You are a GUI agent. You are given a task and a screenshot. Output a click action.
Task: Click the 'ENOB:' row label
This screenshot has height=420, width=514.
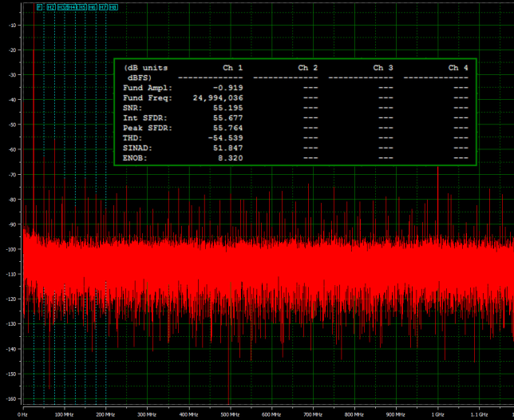(x=135, y=158)
